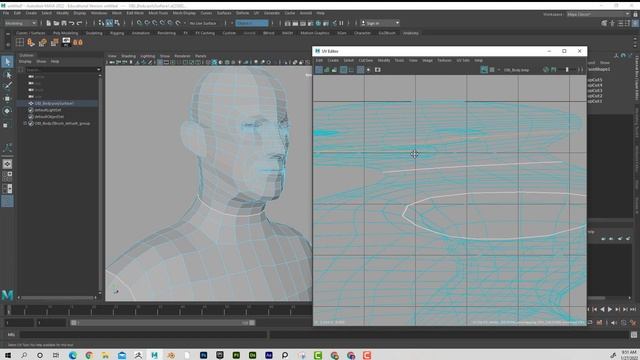Viewport: 640px width, 360px height.
Task: Click the timeline current frame marker
Action: [x=8, y=311]
